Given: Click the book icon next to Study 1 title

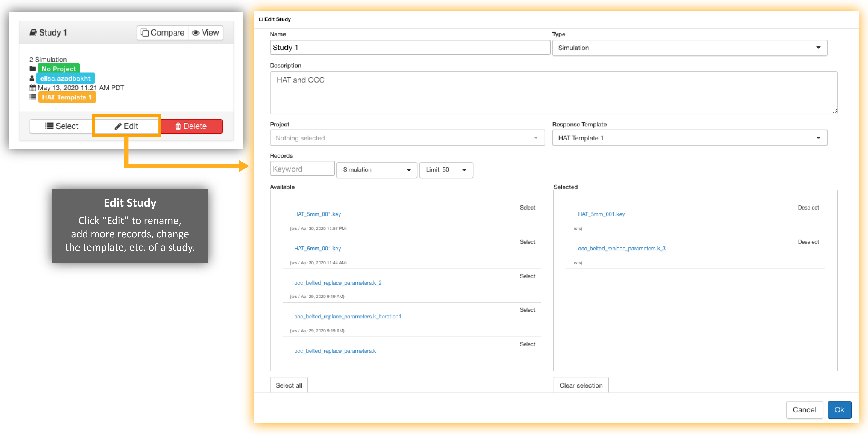Looking at the screenshot, I should (33, 32).
